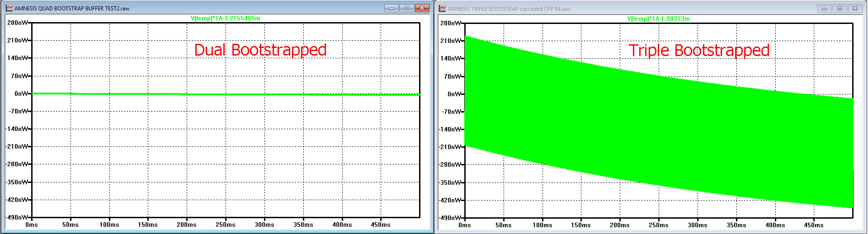Viewport: 868px width, 234px height.
Task: Click the 280nW axis label in QUAD window
Action: click(x=18, y=23)
